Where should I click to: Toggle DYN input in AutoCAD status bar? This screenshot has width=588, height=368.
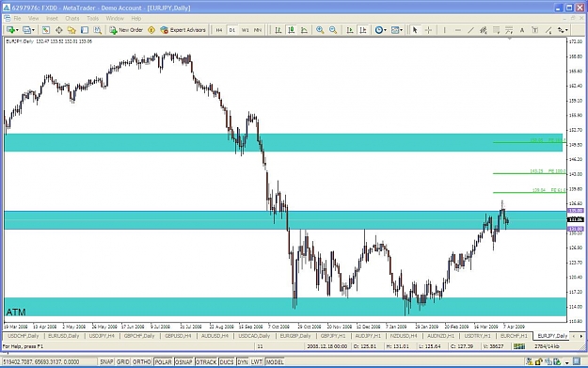pyautogui.click(x=243, y=362)
